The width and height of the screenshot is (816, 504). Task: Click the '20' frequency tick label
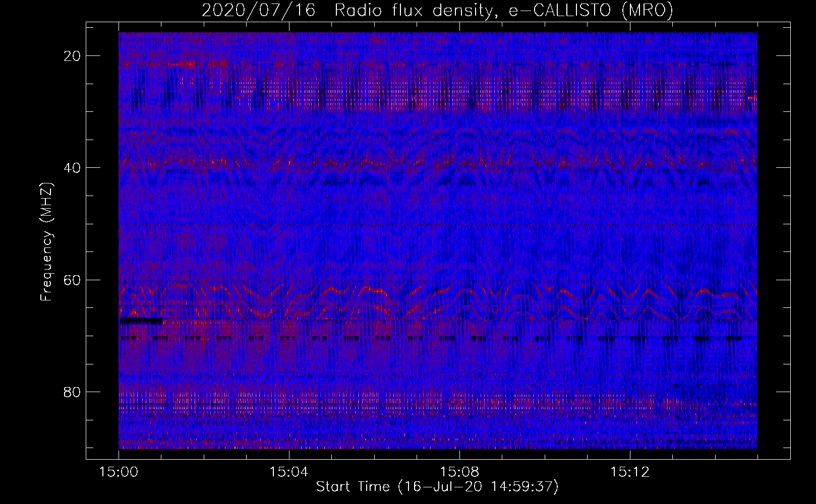[73, 56]
